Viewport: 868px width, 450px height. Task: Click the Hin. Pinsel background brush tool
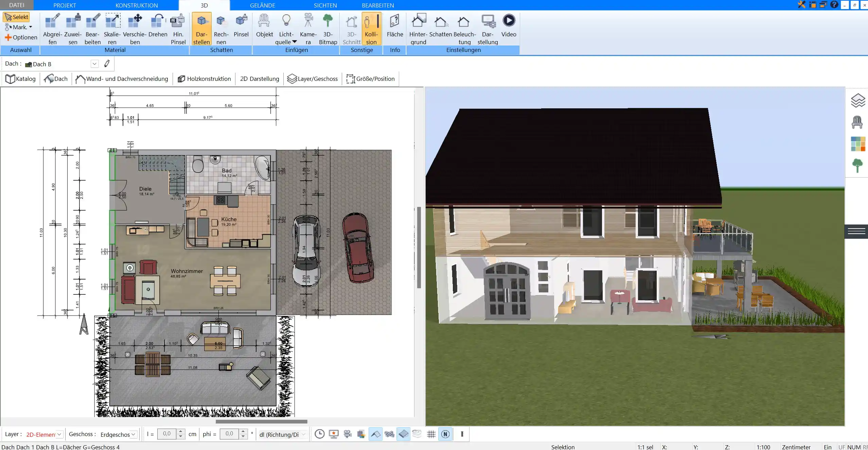[178, 29]
